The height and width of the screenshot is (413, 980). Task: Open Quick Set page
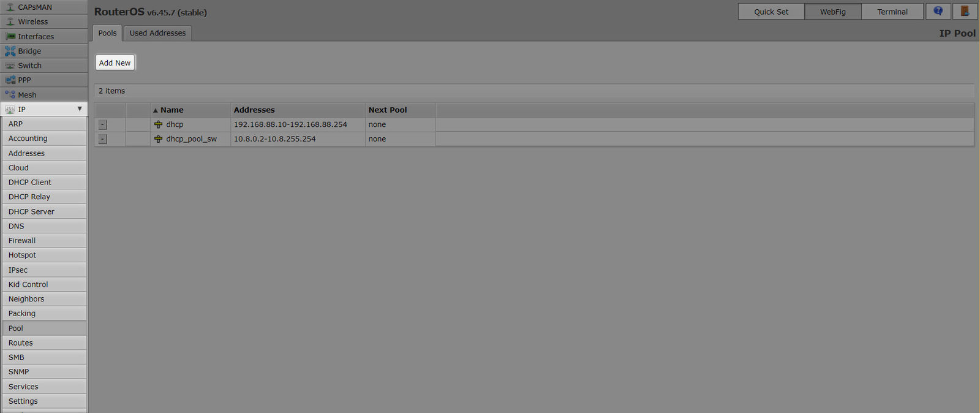771,12
